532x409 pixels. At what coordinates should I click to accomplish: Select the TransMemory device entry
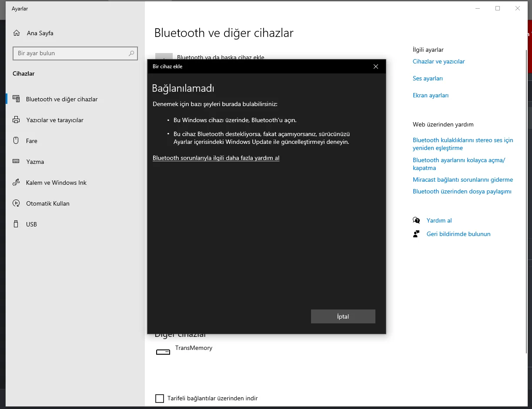pos(194,348)
